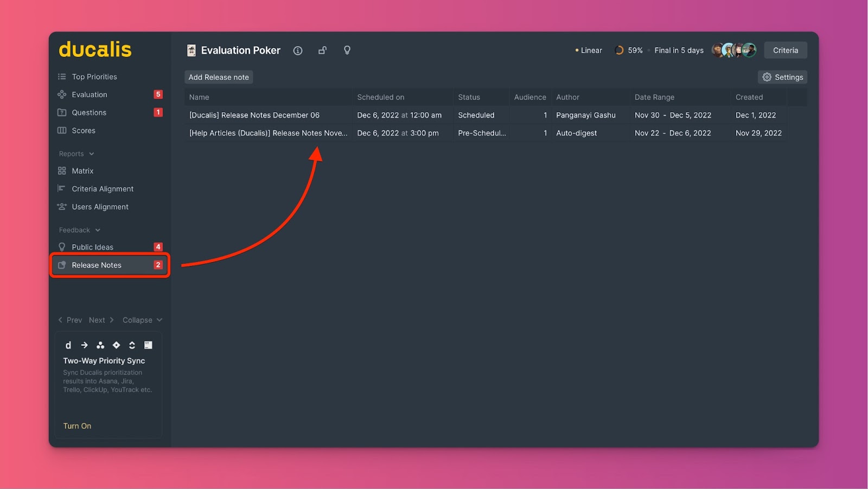The width and height of the screenshot is (868, 489).
Task: Click the Evaluation badge showing 5
Action: pos(158,94)
